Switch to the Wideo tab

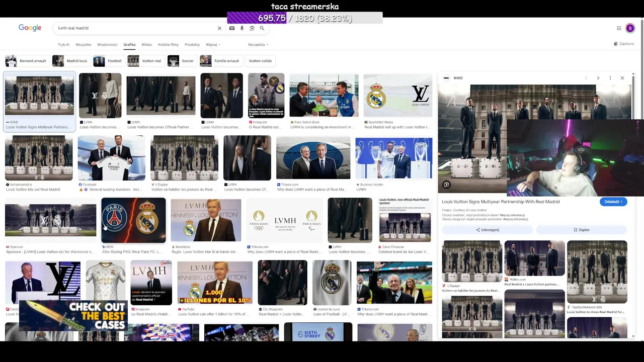click(x=146, y=45)
